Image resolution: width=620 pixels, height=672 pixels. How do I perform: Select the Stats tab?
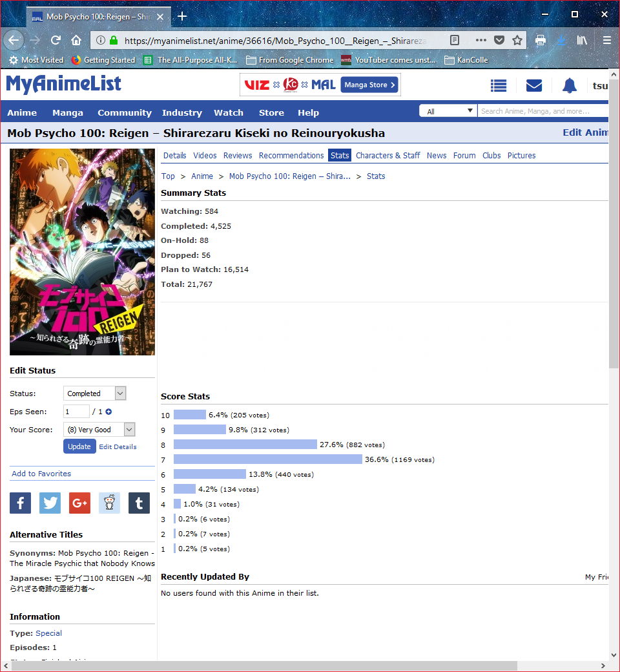coord(340,156)
